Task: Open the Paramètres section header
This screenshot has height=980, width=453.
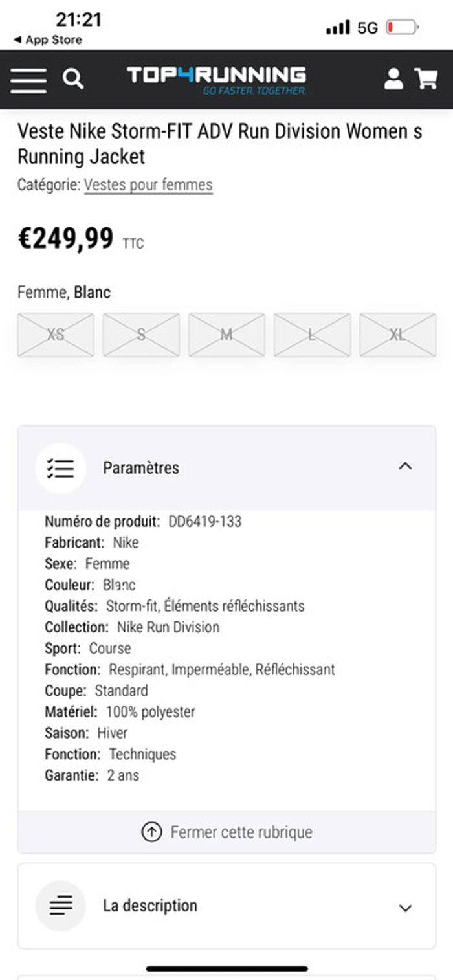Action: coord(226,468)
